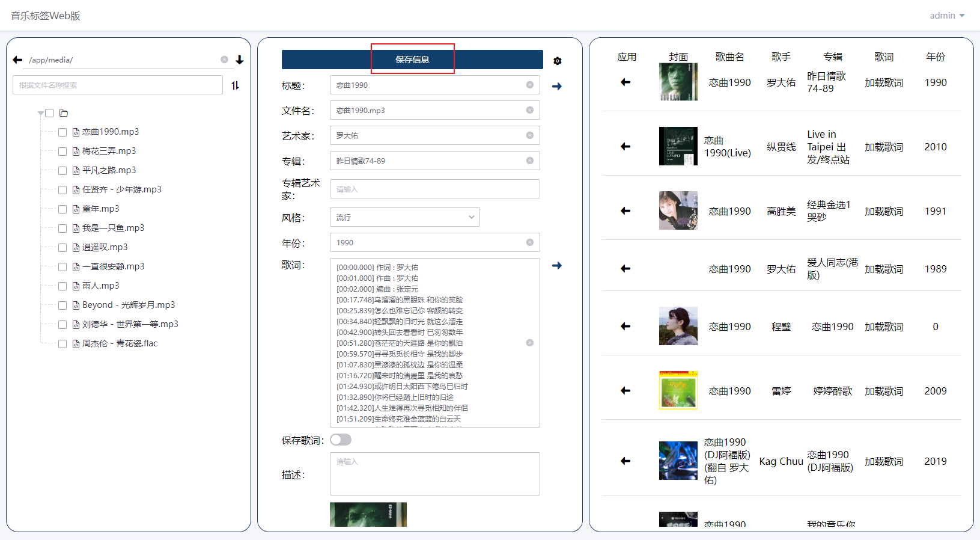Apply the 高胜美 result with its arrow
The width and height of the screenshot is (980, 540).
click(625, 210)
